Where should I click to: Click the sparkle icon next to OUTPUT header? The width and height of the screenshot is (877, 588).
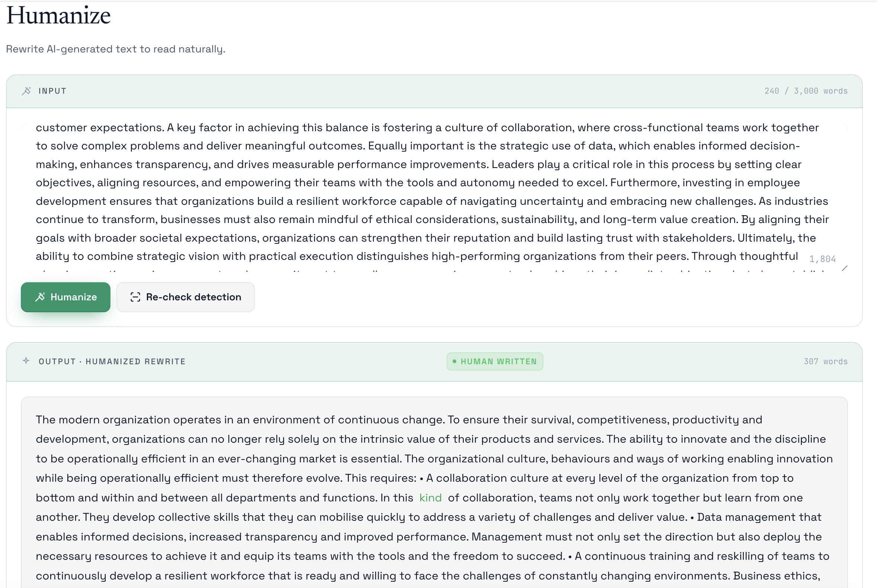click(x=26, y=361)
